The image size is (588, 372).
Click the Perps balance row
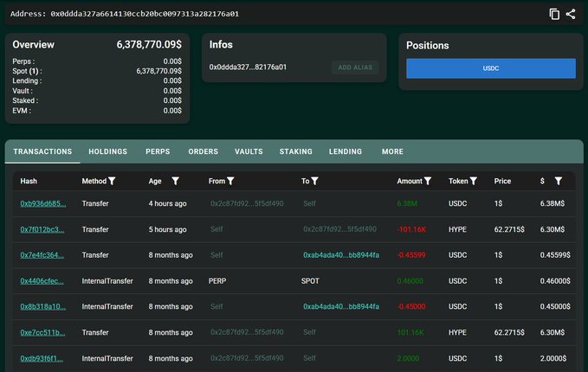click(97, 61)
